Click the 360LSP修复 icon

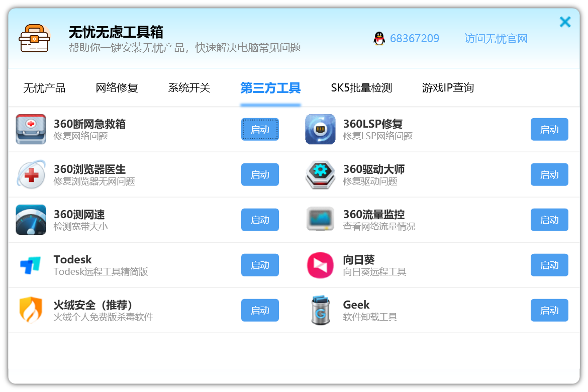point(320,129)
